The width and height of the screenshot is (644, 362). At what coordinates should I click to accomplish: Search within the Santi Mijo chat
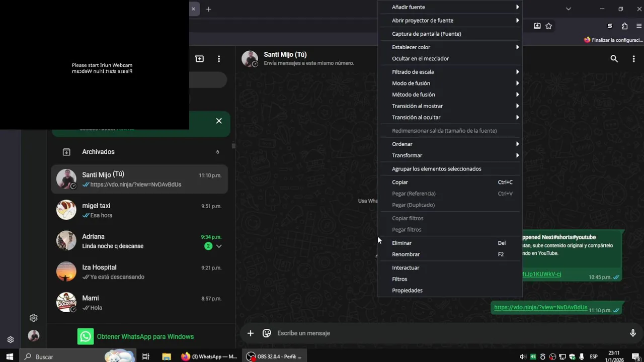point(614,59)
